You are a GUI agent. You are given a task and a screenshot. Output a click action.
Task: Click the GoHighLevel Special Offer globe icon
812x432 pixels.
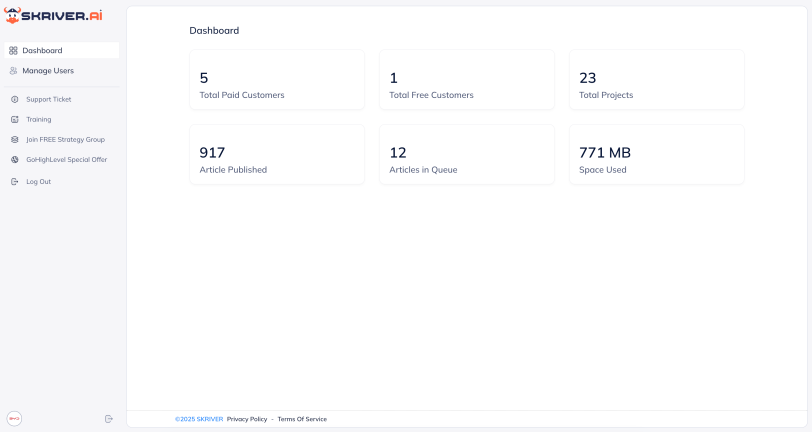pos(14,160)
